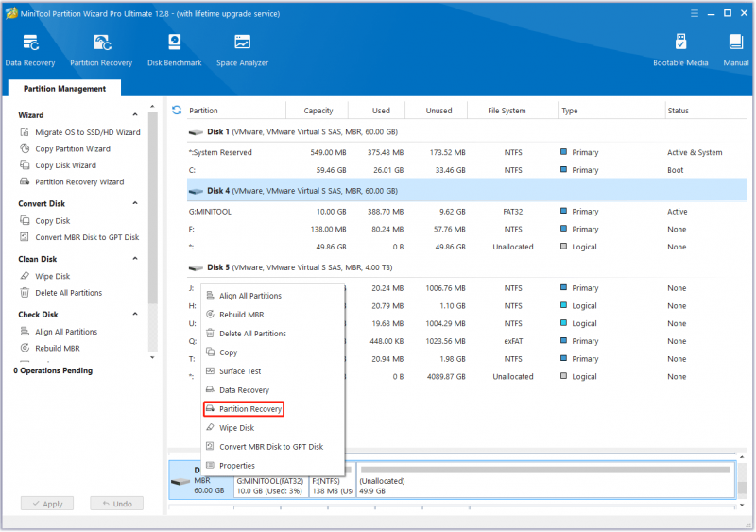This screenshot has width=756, height=532.
Task: Select the C: partition row
Action: coord(467,170)
